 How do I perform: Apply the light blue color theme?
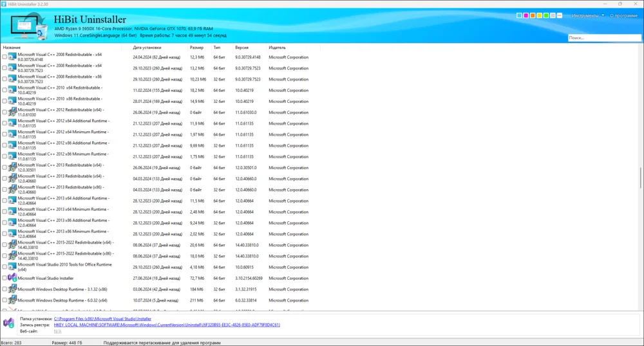(519, 15)
